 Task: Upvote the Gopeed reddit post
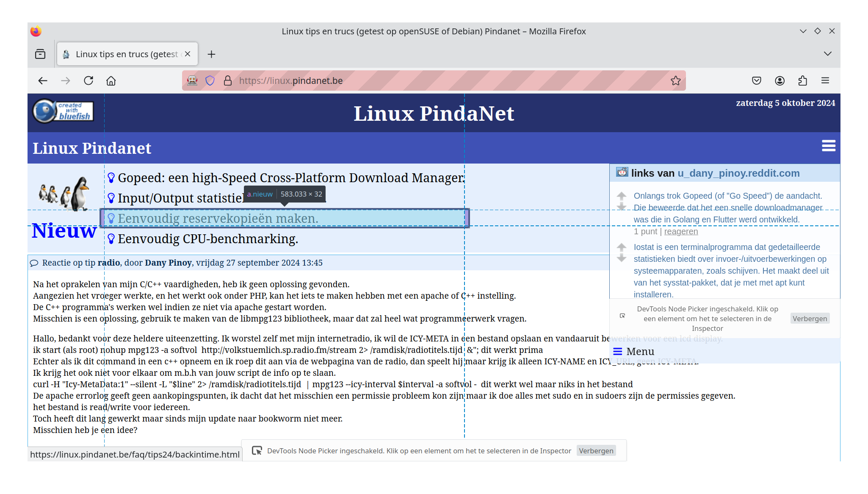coord(622,195)
